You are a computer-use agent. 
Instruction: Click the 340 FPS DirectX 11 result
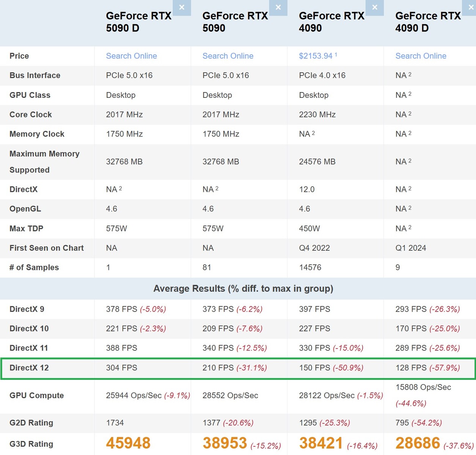218,348
